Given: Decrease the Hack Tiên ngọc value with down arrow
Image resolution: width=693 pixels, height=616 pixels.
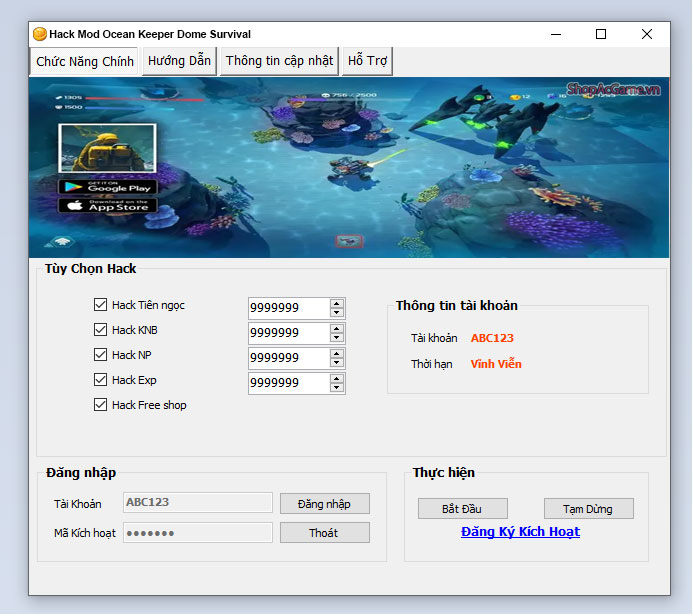Looking at the screenshot, I should click(x=337, y=312).
